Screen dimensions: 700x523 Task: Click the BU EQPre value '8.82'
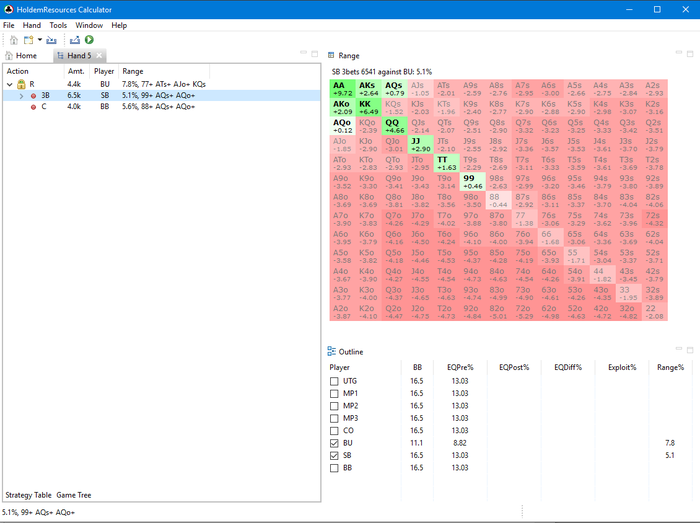tap(460, 443)
